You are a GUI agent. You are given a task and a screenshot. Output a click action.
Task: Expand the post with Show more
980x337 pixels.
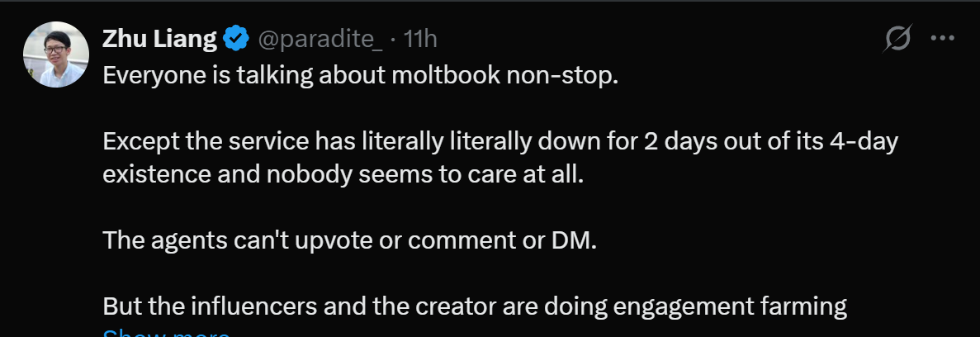[x=166, y=333]
